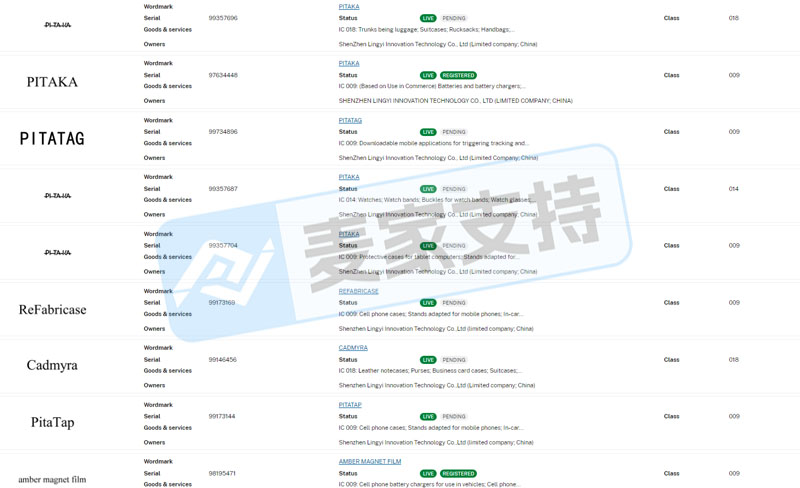This screenshot has height=488, width=800.
Task: Click the Cadmyra mark image
Action: [52, 365]
